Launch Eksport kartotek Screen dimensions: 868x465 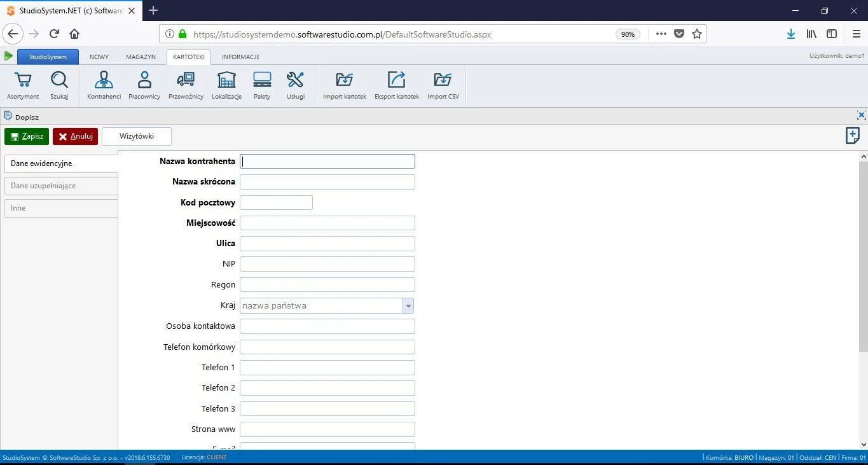[x=397, y=85]
